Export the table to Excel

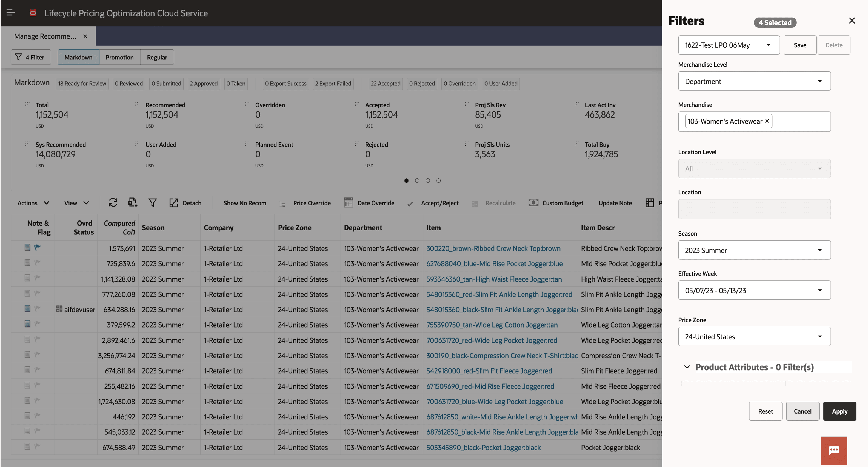(x=132, y=202)
